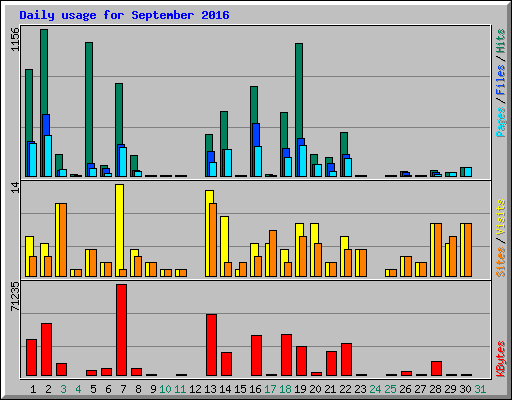The width and height of the screenshot is (512, 400).
Task: Select day 16 on the x-axis
Action: point(255,389)
